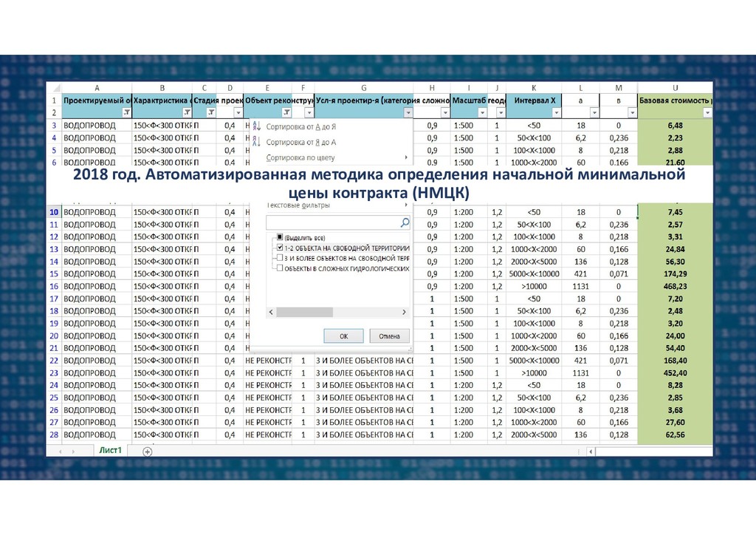The image size is (756, 535).
Task: Click cell with value 62,56
Action: coord(675,435)
